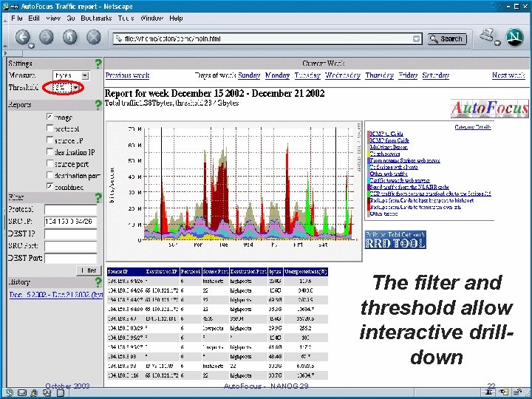Open help via Filter question mark icon

[x=98, y=197]
